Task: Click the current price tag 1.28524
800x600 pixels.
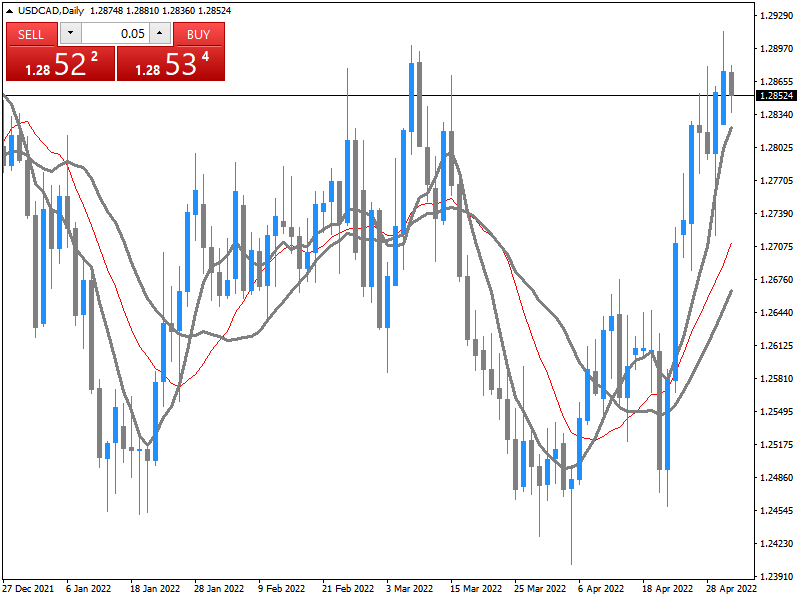Action: click(776, 96)
